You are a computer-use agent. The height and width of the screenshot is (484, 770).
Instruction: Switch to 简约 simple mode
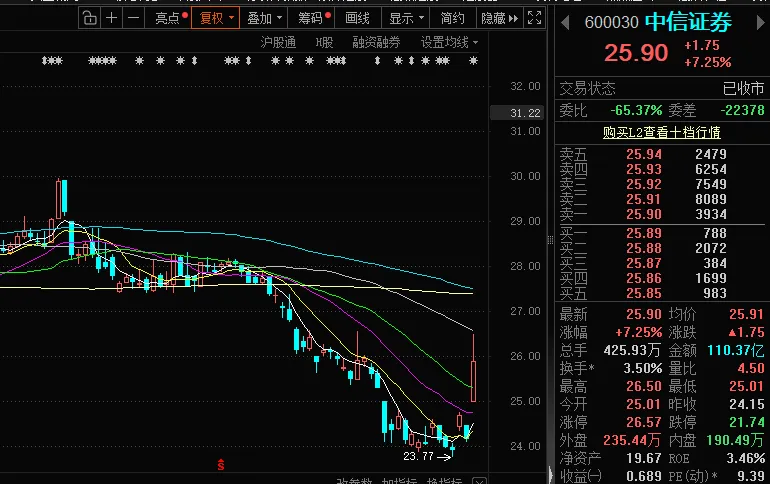point(452,18)
